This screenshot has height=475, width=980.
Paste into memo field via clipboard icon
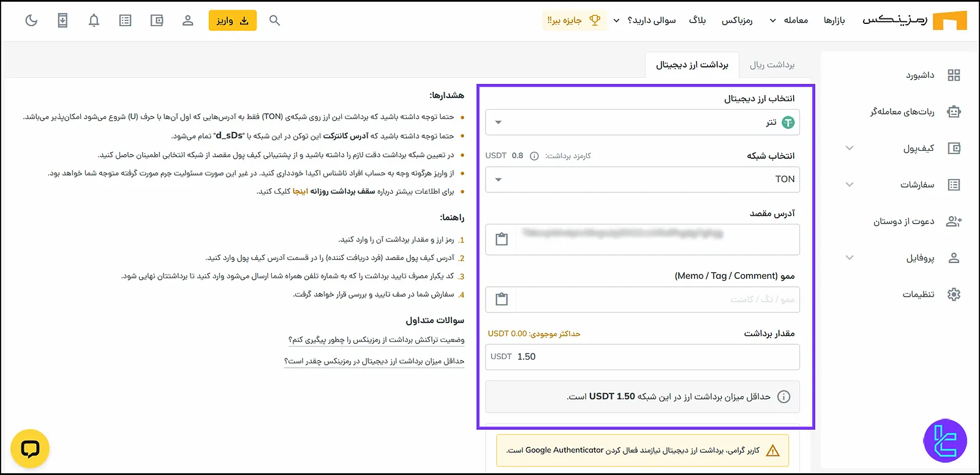502,299
